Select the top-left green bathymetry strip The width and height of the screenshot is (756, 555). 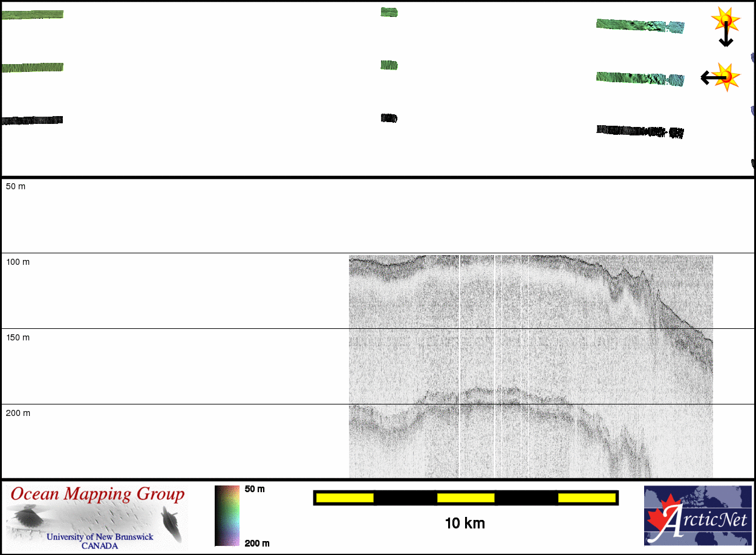click(x=33, y=15)
